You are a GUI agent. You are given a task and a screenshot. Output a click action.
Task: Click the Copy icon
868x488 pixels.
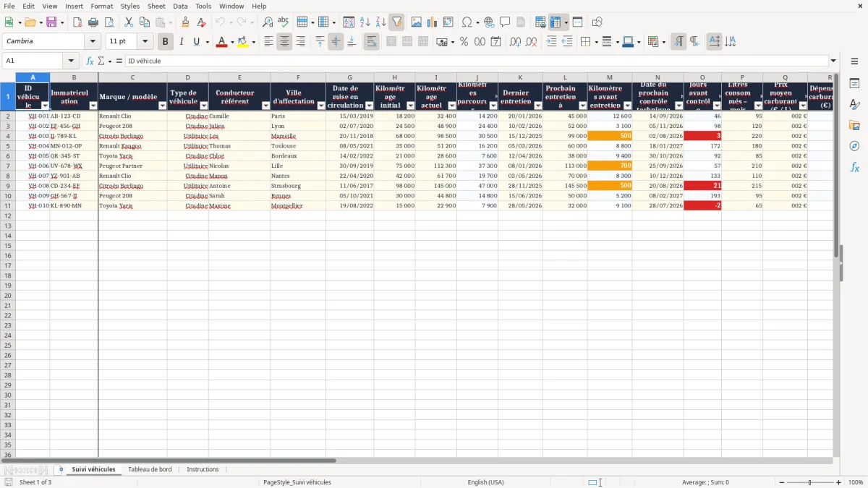145,22
